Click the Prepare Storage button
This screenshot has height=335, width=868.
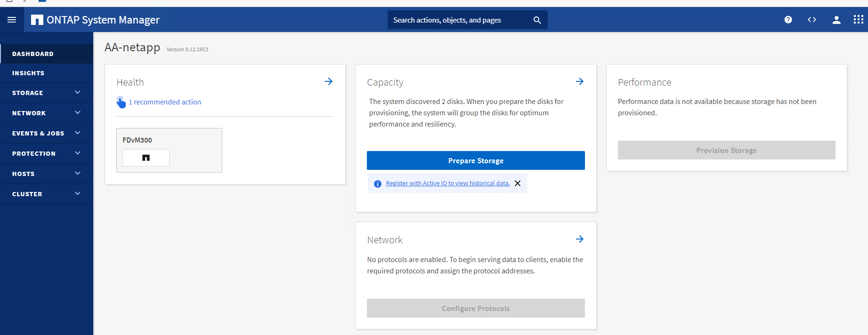(476, 160)
